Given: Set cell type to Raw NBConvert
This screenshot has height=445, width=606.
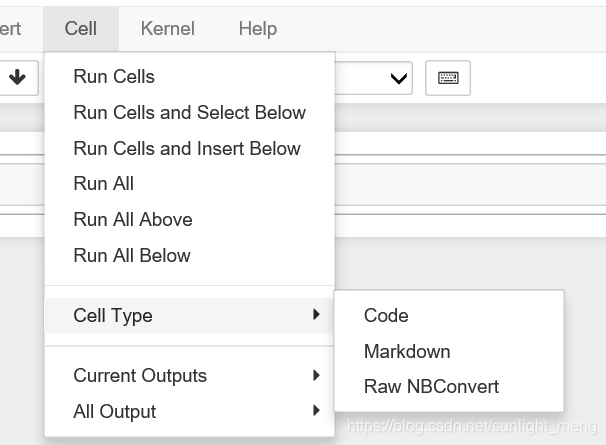Looking at the screenshot, I should tap(431, 387).
